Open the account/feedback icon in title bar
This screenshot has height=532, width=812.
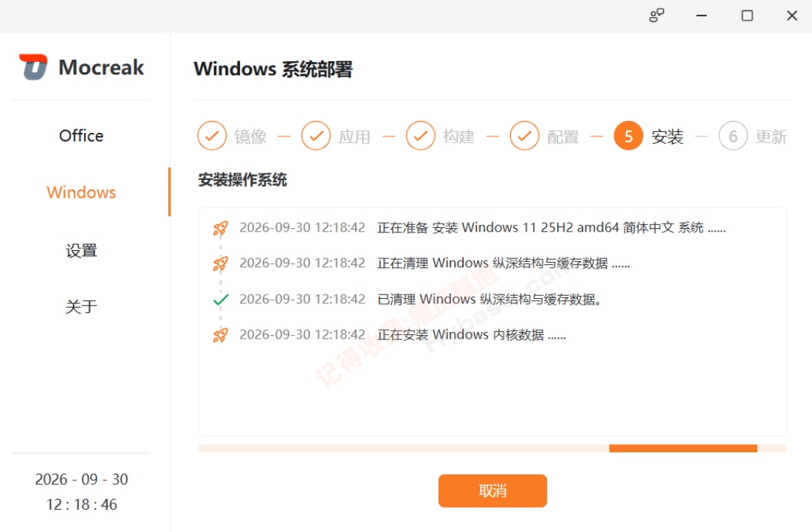656,15
